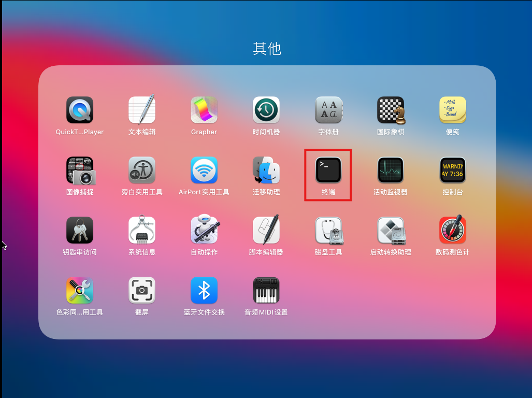Screen dimensions: 532x398
Task: Open the 国际象棋 chess game
Action: coord(391,110)
